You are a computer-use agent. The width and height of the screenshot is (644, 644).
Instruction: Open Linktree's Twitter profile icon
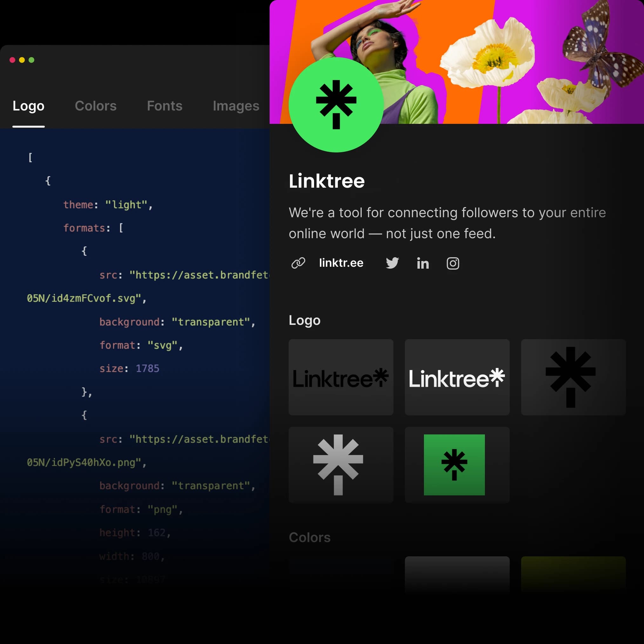(x=392, y=263)
